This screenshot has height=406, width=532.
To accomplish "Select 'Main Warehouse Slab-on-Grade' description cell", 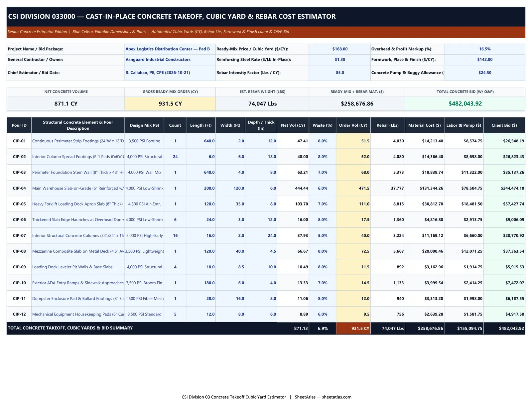I will click(x=78, y=188).
